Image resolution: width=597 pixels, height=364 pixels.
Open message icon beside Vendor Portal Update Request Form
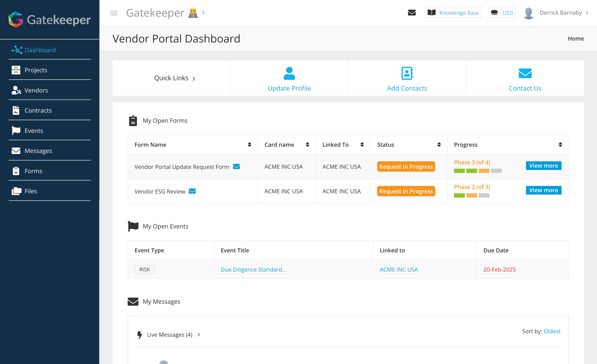tap(236, 167)
